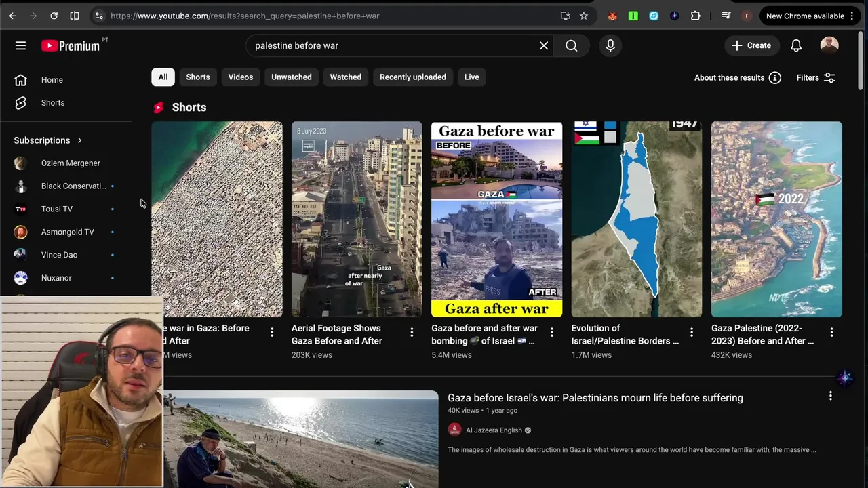Open Evolution of Israel/Palestine Borders short thumbnail
This screenshot has height=488, width=868.
[637, 219]
